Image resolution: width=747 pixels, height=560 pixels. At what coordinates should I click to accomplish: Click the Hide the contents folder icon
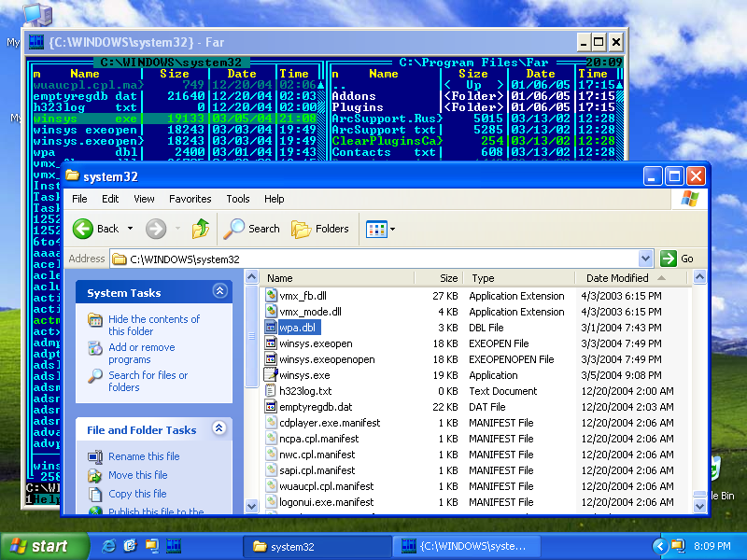[95, 319]
